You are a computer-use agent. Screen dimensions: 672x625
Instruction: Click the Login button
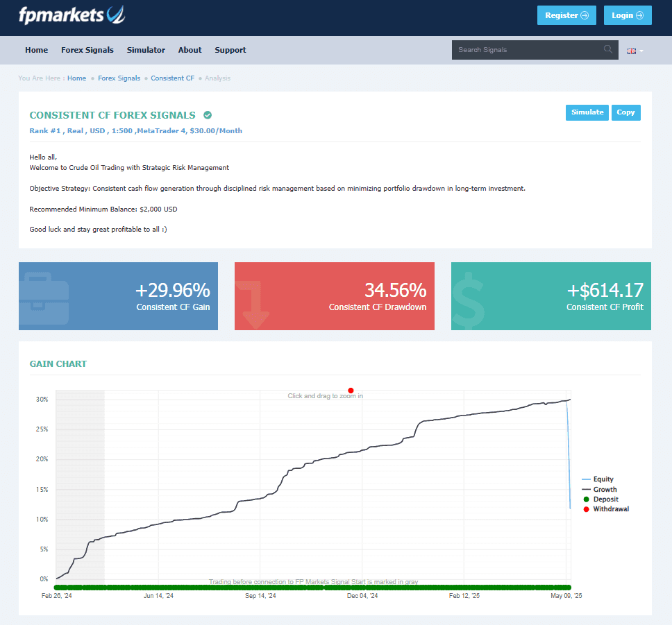(628, 15)
